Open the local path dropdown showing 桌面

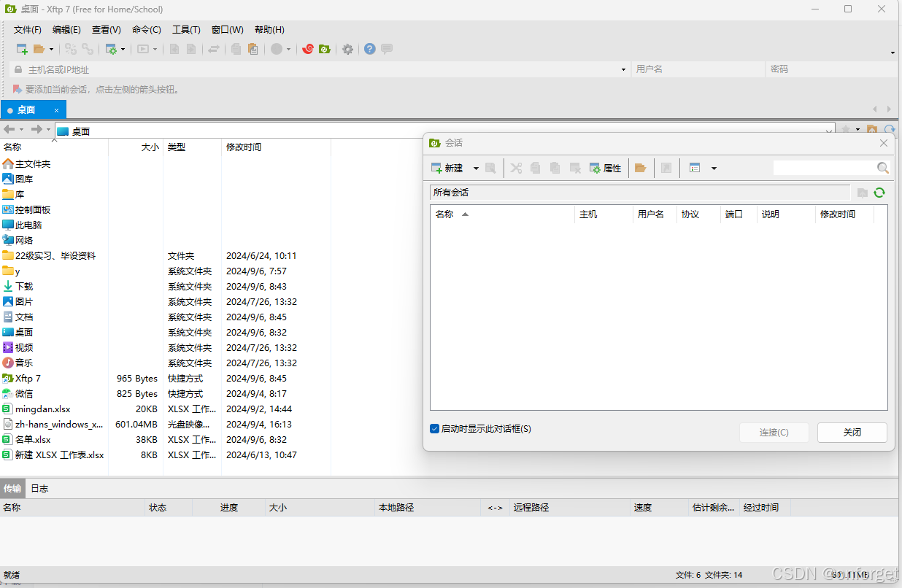[x=829, y=131]
